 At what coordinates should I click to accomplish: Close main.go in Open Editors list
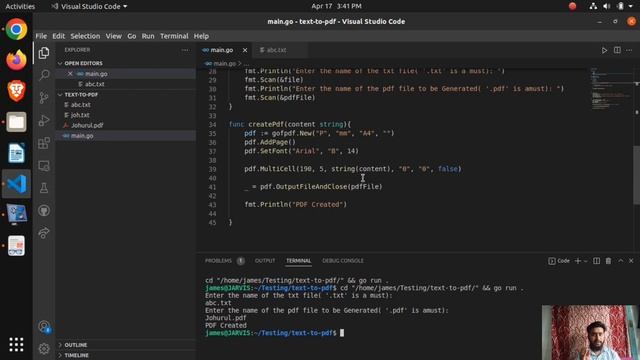pos(70,74)
